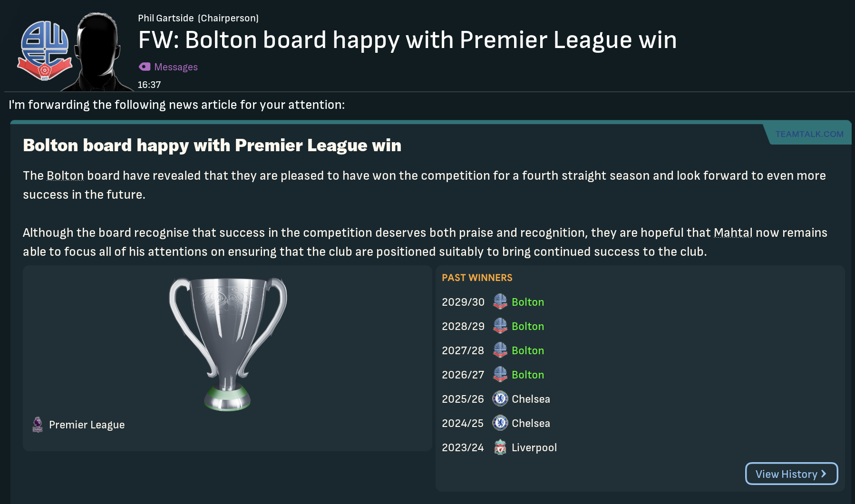Select the Bolton badge next to 2026/27

(500, 375)
